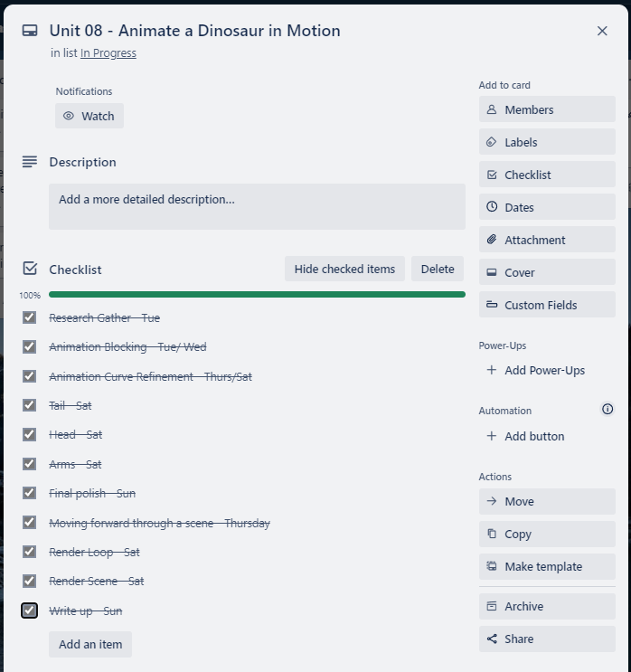The image size is (631, 672).
Task: Open the Labels option
Action: pos(547,142)
